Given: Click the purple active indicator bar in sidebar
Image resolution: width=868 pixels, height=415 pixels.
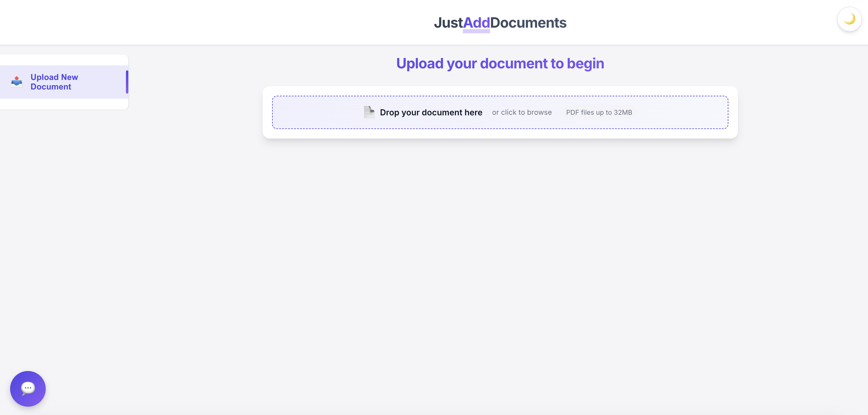Looking at the screenshot, I should click(127, 82).
